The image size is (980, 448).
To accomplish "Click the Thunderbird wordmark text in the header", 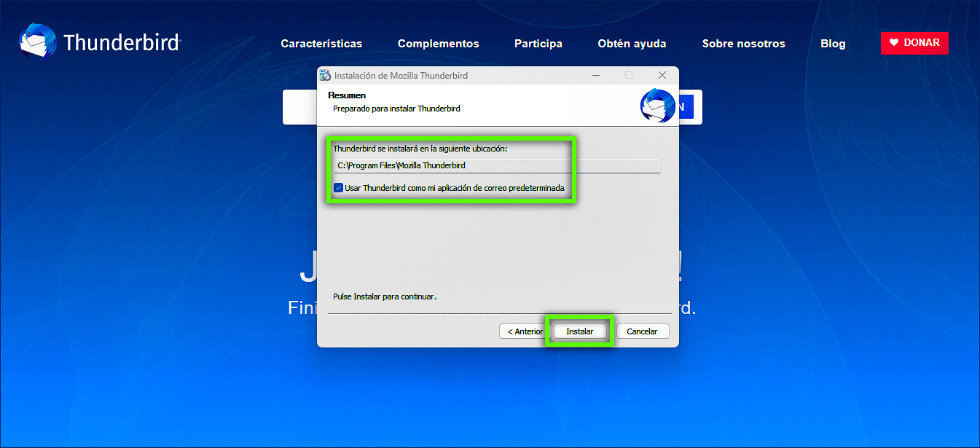I will coord(122,43).
